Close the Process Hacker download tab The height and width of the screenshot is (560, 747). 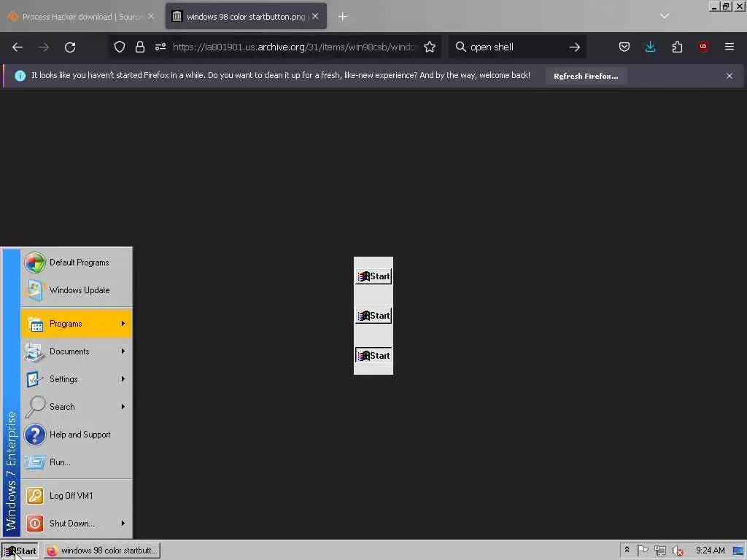150,16
